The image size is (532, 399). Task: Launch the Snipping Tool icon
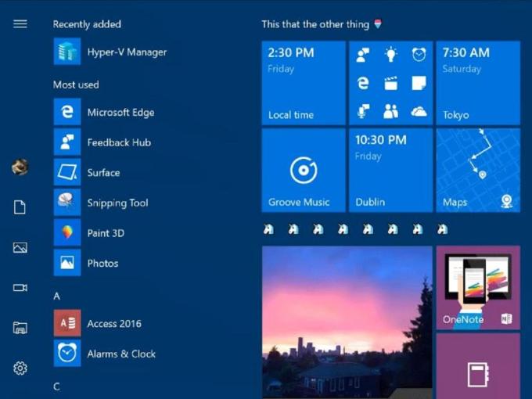(67, 202)
